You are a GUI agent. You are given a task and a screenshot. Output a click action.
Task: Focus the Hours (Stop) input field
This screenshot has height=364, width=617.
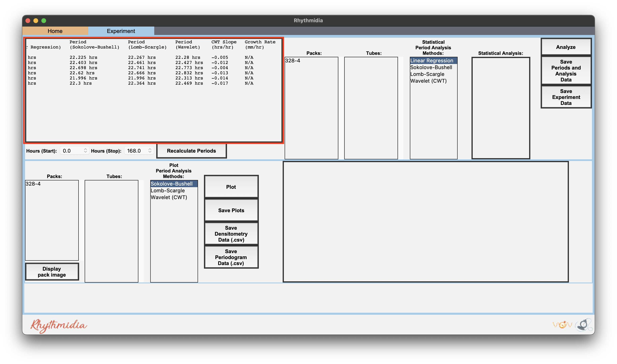(136, 151)
